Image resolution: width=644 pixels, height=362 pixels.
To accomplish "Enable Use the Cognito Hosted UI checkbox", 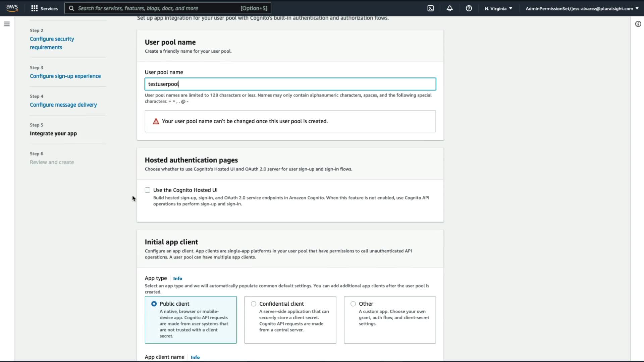I will (x=148, y=190).
